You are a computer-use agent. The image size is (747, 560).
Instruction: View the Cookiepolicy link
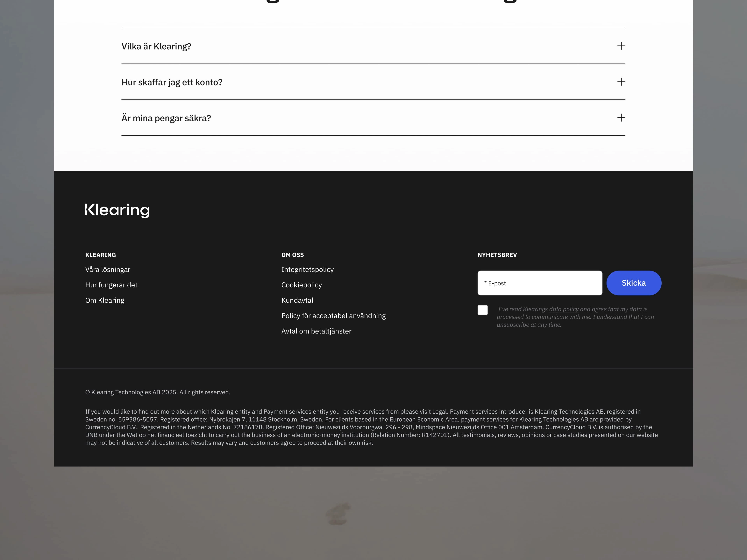302,285
